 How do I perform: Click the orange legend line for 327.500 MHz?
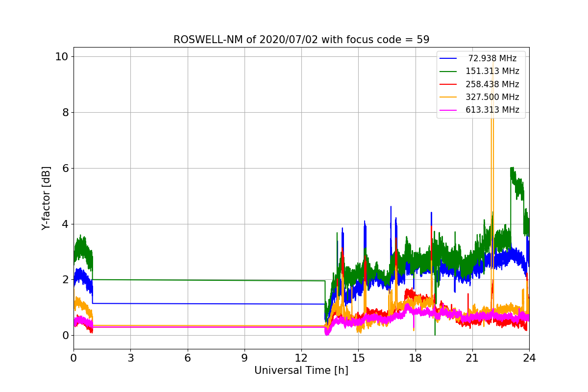tap(449, 98)
